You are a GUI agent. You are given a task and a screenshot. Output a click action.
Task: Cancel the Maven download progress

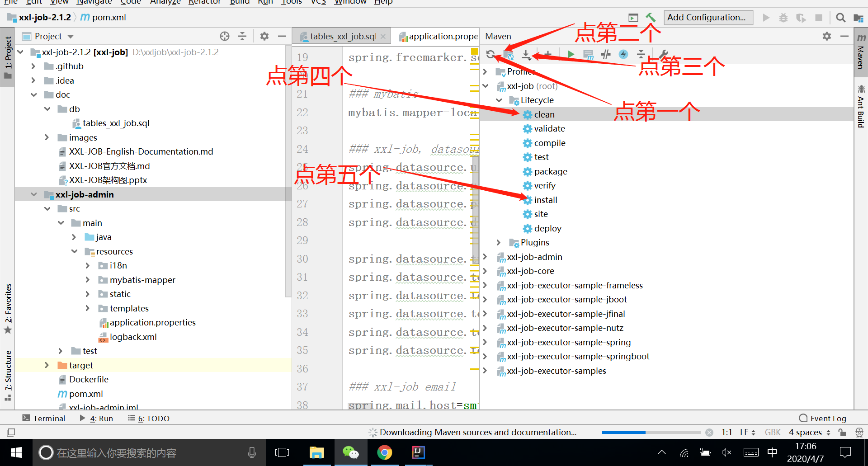pos(709,432)
